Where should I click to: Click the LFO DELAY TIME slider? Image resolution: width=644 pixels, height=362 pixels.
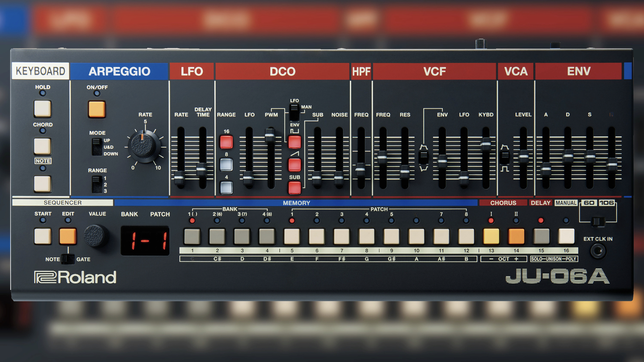[x=202, y=170]
